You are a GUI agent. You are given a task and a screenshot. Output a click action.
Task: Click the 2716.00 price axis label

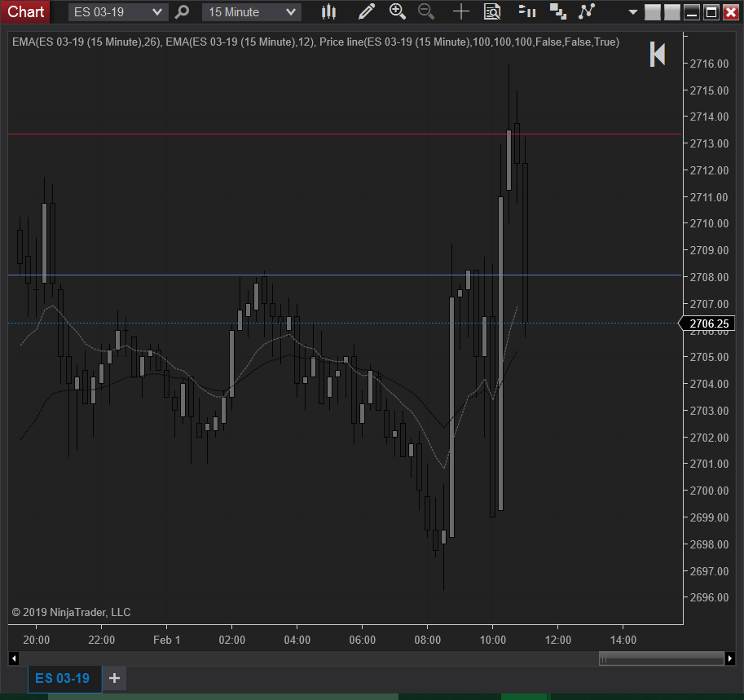pos(709,64)
